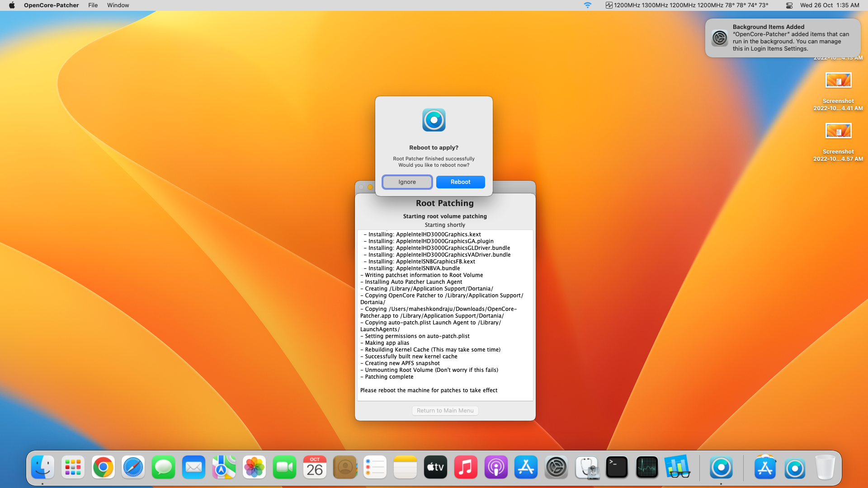
Task: Click the Reboot button
Action: (460, 182)
